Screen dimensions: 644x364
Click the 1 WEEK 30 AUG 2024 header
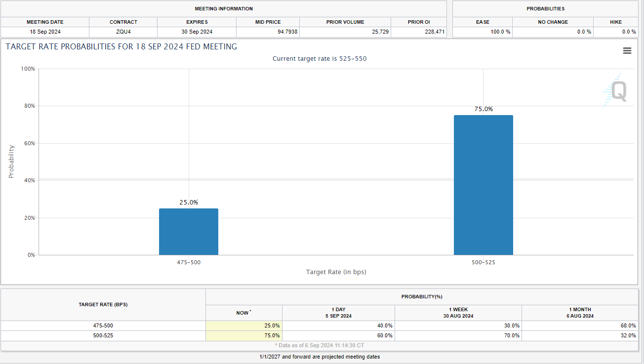click(x=458, y=313)
